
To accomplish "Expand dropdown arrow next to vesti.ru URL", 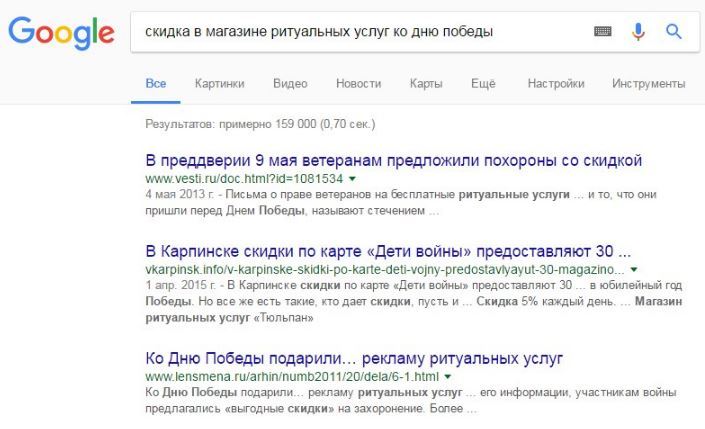I will [352, 179].
